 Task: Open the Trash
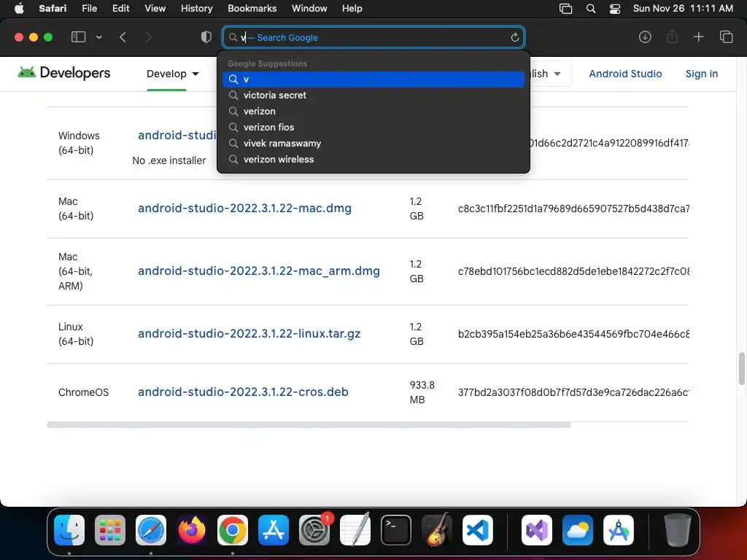pos(677,530)
